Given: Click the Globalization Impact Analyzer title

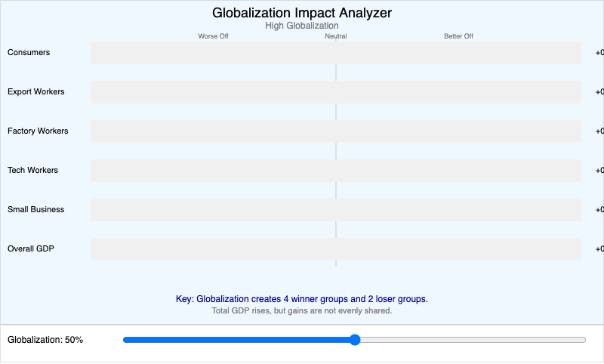Looking at the screenshot, I should [x=302, y=13].
